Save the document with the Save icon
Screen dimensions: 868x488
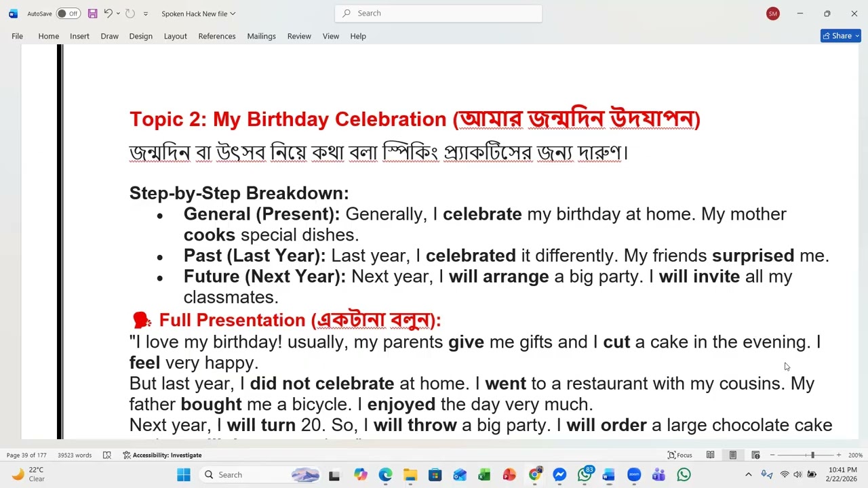92,14
